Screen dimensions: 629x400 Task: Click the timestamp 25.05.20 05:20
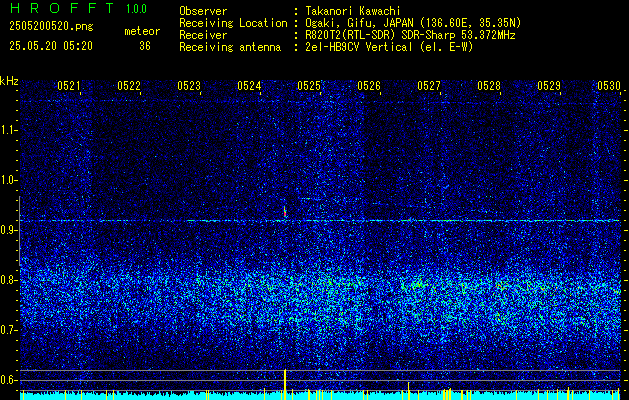[x=51, y=46]
